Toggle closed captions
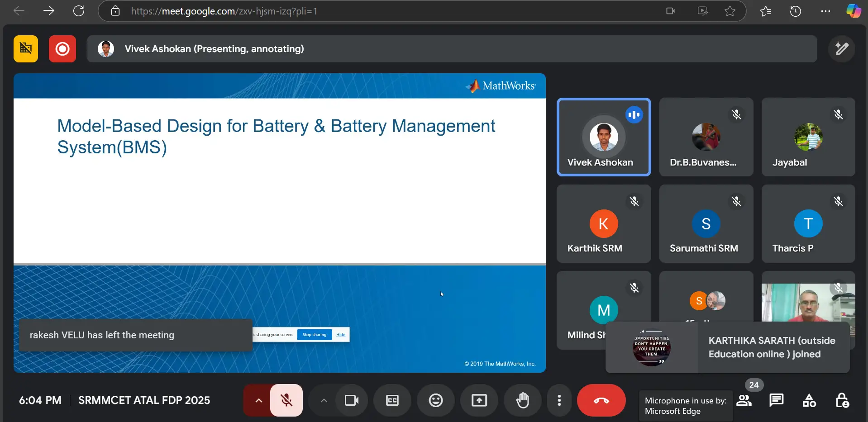Viewport: 868px width, 422px height. coord(392,400)
